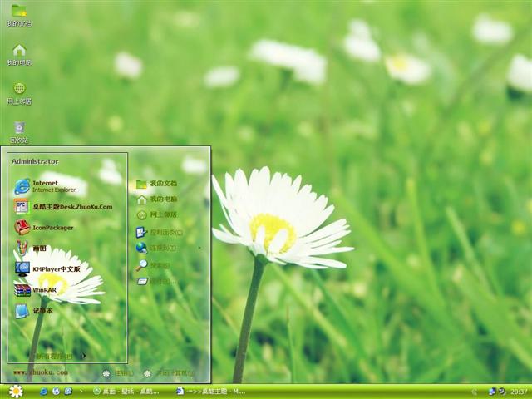Screen dimensions: 532x399
Task: Click the 回收站 desktop icon
Action: point(19,131)
